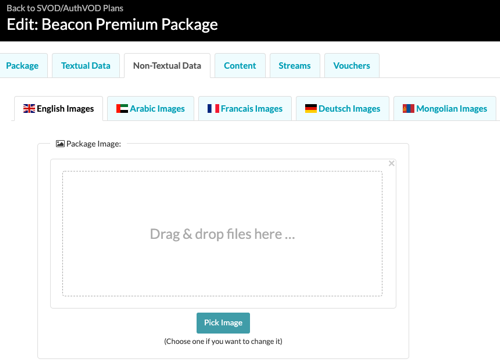Image resolution: width=500 pixels, height=361 pixels.
Task: Click the 'Choose one if you want to change it' hint
Action: (223, 341)
